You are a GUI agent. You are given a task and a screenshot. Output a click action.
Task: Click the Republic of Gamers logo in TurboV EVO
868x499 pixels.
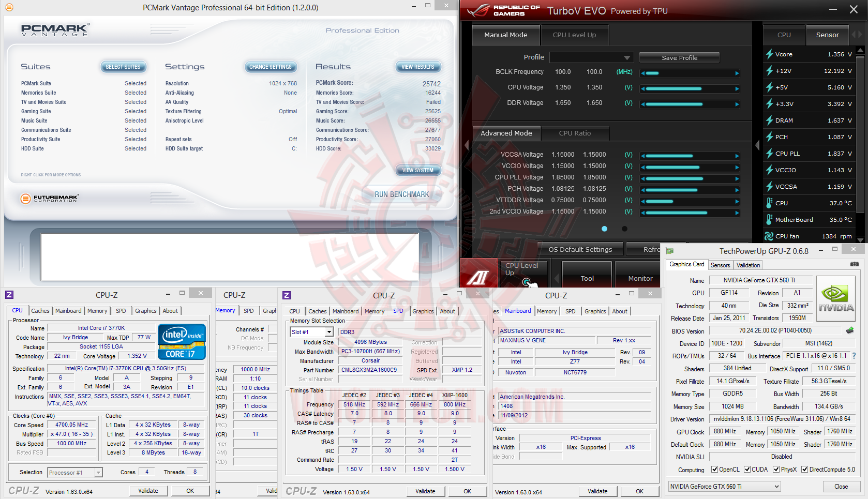[x=504, y=10]
